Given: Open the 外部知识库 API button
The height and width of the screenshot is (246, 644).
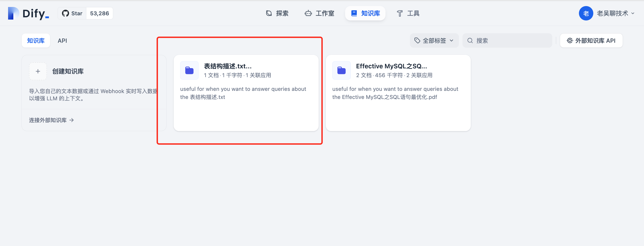Looking at the screenshot, I should pos(591,40).
